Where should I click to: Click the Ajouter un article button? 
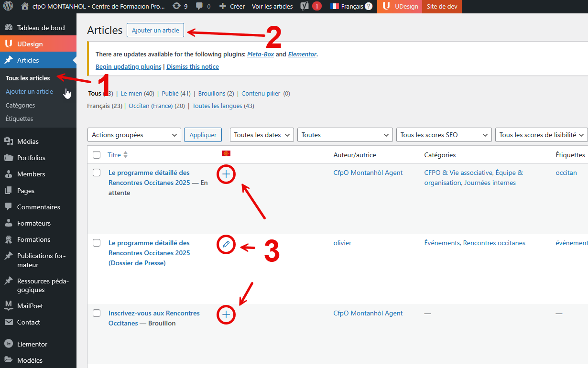[x=155, y=30]
